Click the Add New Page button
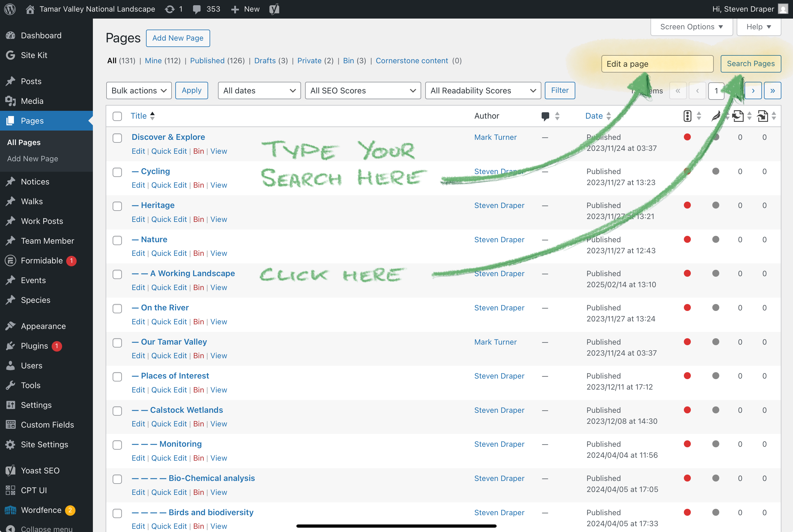The width and height of the screenshot is (793, 532). coord(178,38)
